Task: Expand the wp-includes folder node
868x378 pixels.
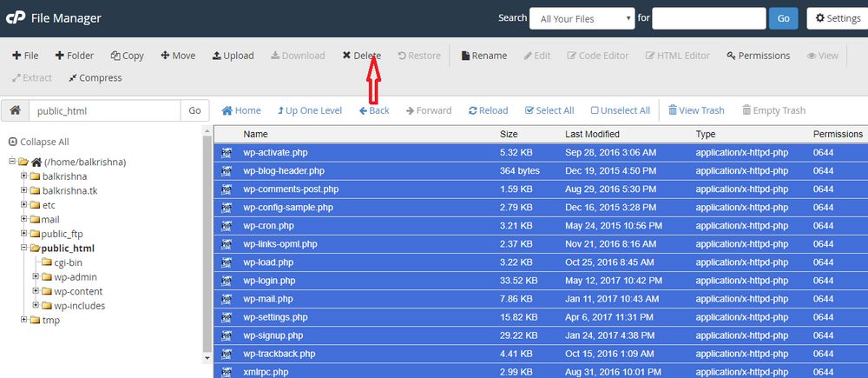Action: coord(36,305)
